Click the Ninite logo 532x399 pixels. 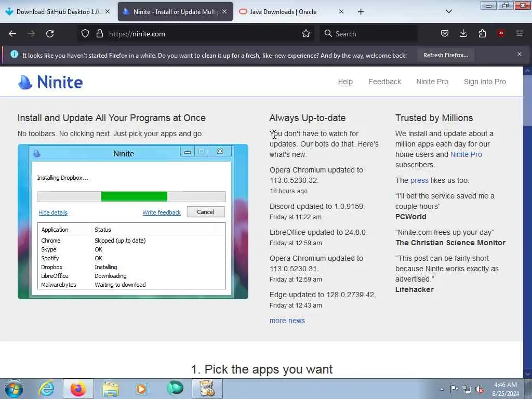50,82
